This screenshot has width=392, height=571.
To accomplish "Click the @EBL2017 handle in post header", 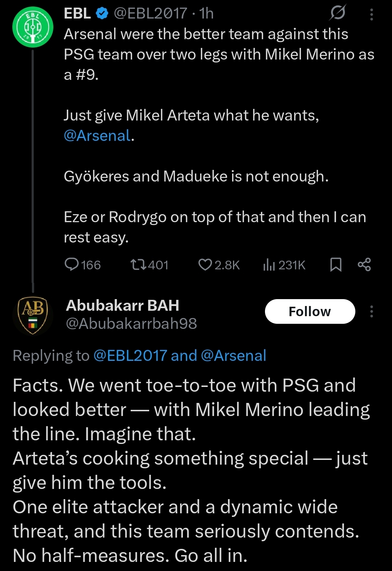I will [x=151, y=13].
